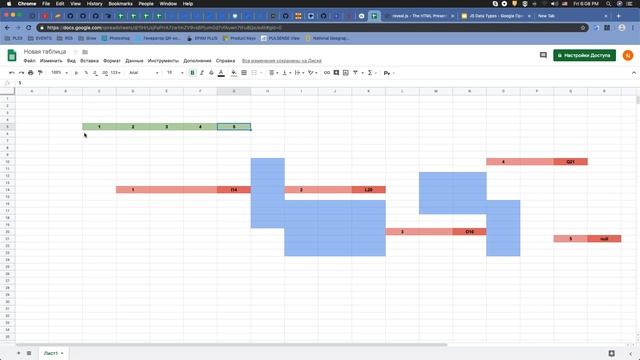The height and width of the screenshot is (360, 640).
Task: Open the Справка menu
Action: click(x=225, y=61)
